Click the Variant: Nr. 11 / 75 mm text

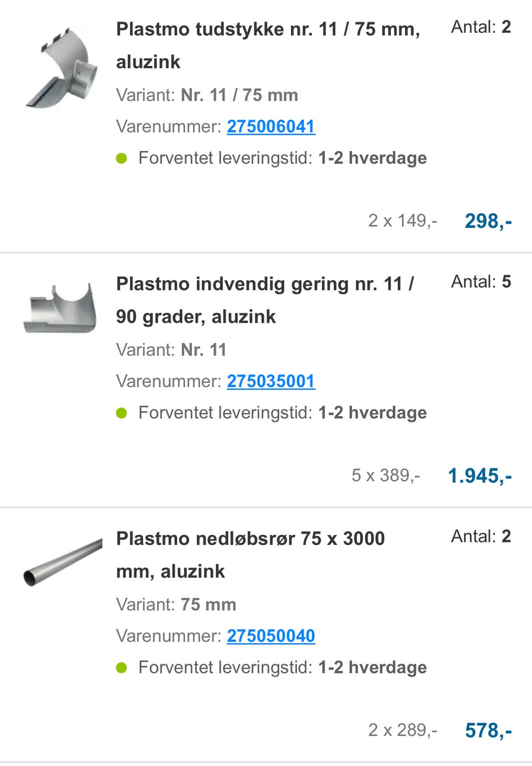(x=207, y=95)
